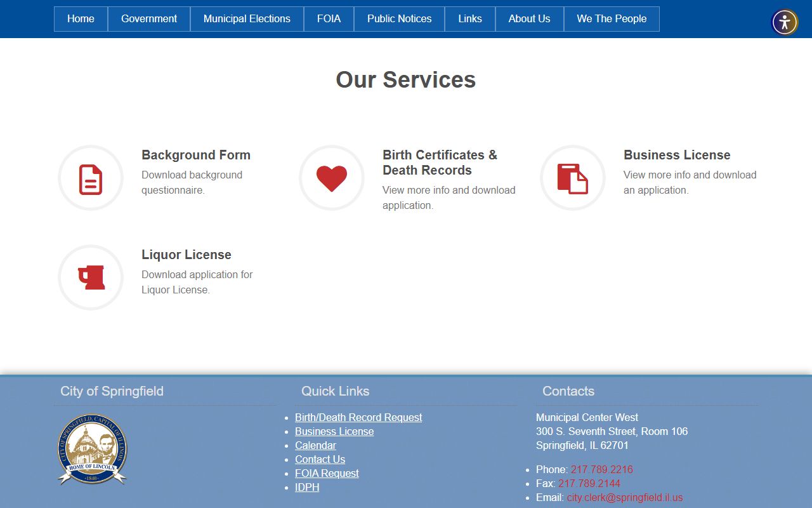Click 'Springfield, IL 62701' text
The width and height of the screenshot is (812, 508).
[582, 445]
